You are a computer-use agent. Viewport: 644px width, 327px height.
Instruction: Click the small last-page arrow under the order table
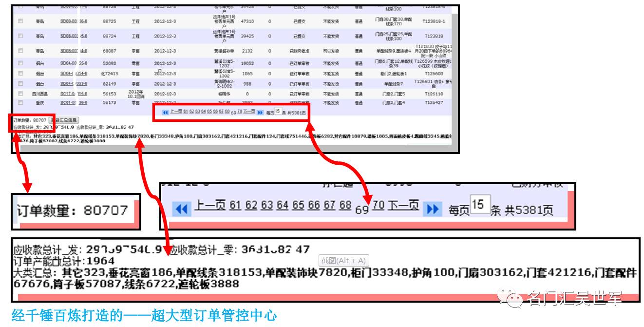coord(260,112)
